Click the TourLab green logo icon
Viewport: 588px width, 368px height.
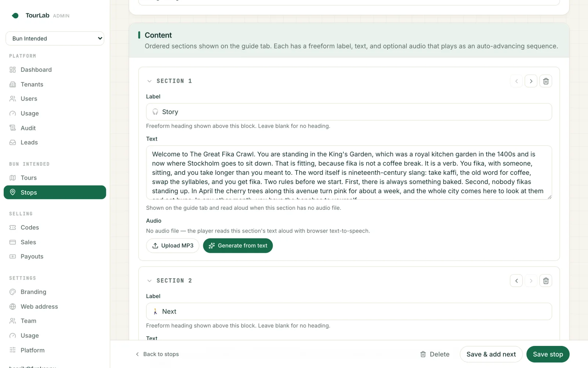[15, 15]
